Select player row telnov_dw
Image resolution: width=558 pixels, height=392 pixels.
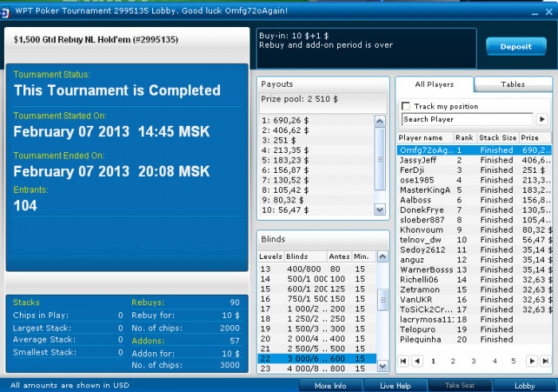(x=474, y=240)
